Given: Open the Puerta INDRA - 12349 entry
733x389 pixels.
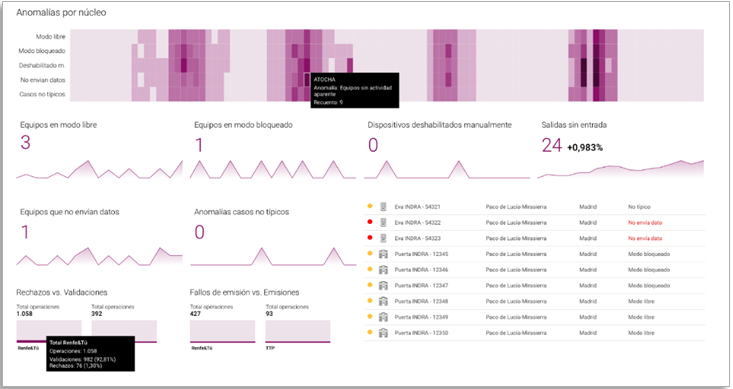Looking at the screenshot, I should 421,317.
